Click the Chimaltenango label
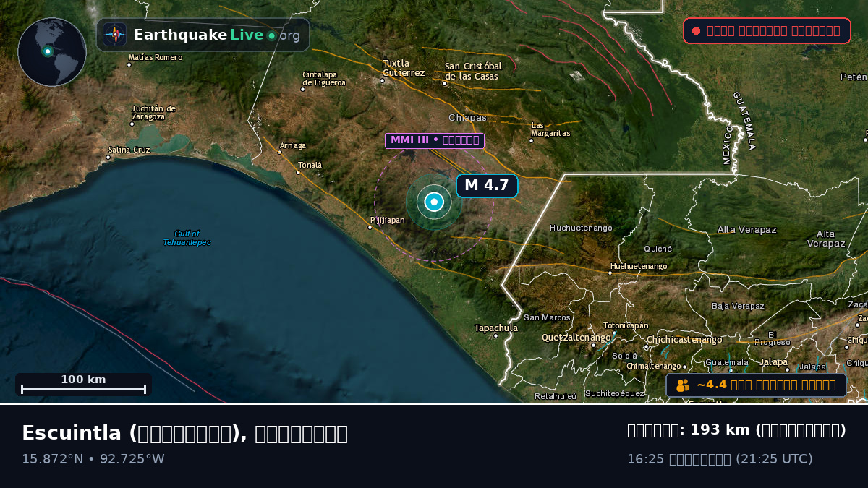Viewport: 868px width, 488px height. [x=654, y=366]
